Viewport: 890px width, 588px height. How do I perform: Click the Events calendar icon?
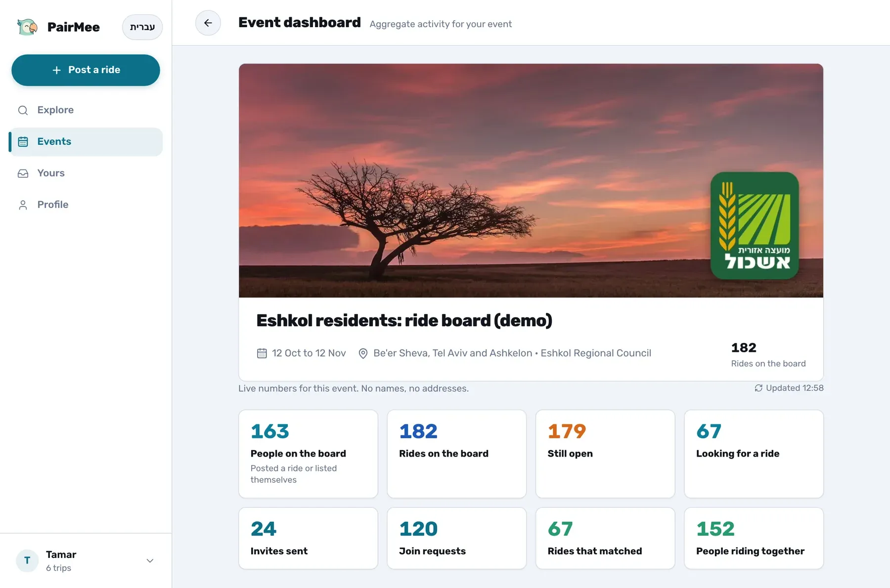(23, 142)
